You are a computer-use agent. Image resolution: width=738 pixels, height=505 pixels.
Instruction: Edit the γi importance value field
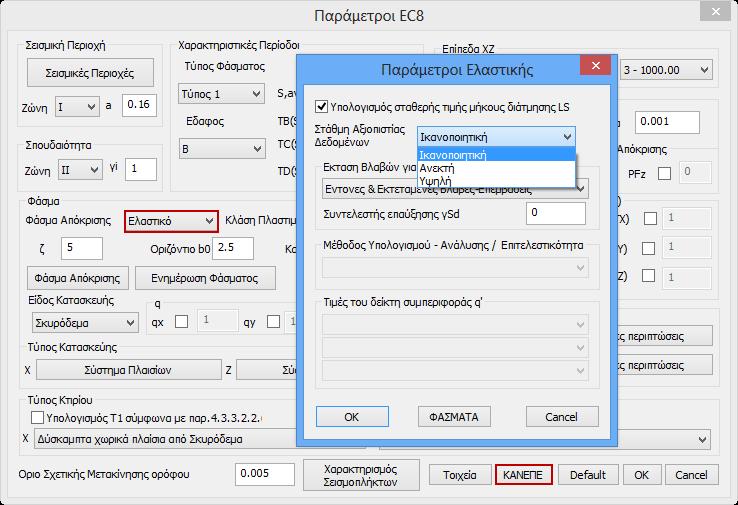coord(141,169)
